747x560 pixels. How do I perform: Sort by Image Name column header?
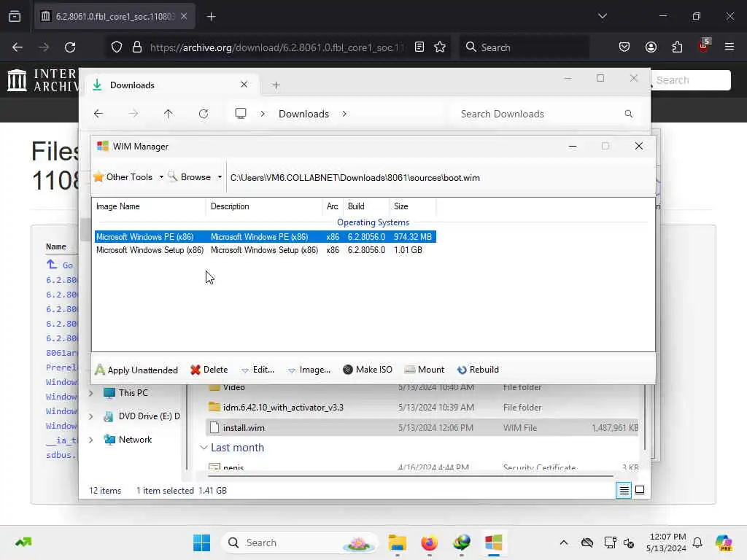point(149,206)
